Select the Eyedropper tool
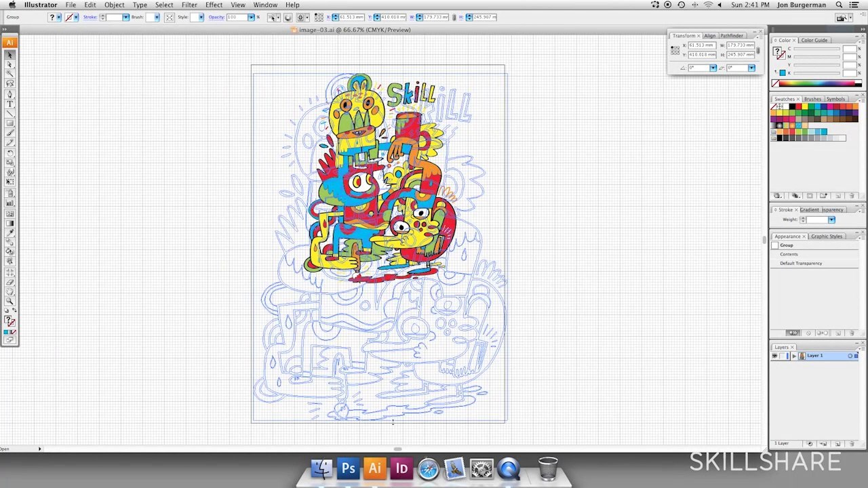Screen dimensions: 868x488 9,232
